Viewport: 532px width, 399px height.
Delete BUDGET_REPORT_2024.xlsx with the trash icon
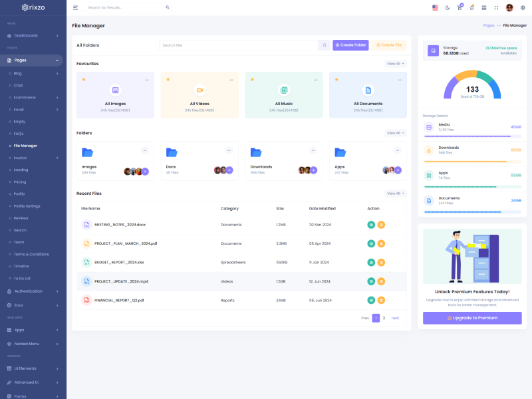tap(381, 263)
